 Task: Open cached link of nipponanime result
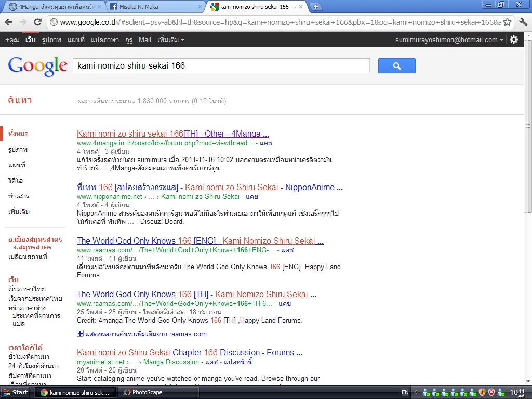coord(252,197)
